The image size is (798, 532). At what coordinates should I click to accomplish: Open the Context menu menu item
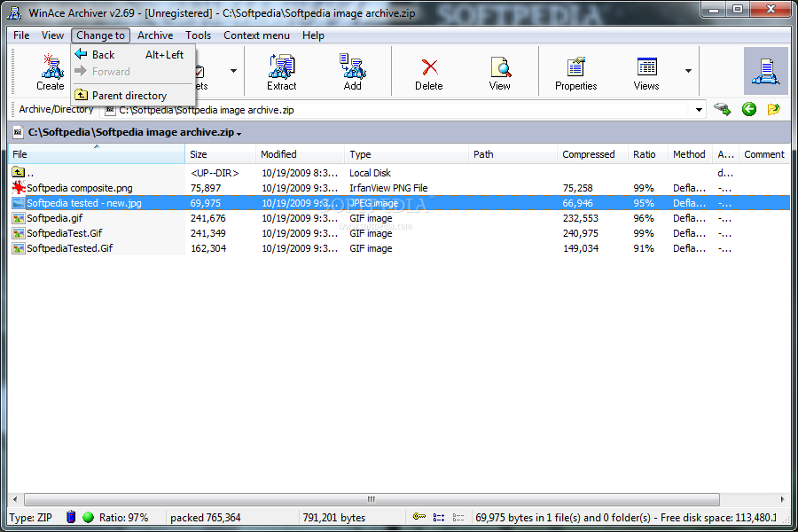pos(256,35)
